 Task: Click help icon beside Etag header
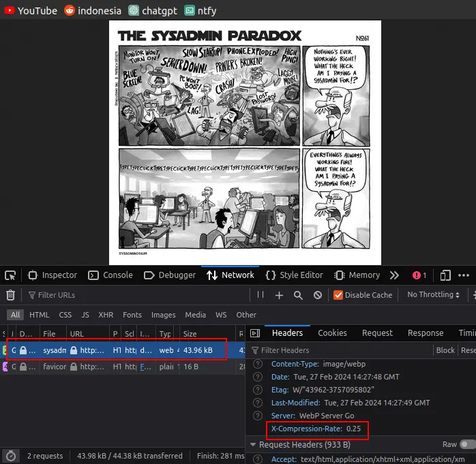tap(257, 390)
